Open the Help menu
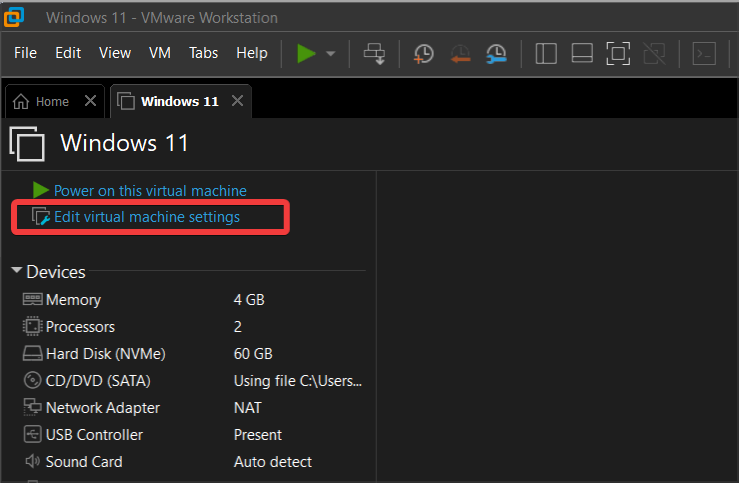 click(252, 53)
